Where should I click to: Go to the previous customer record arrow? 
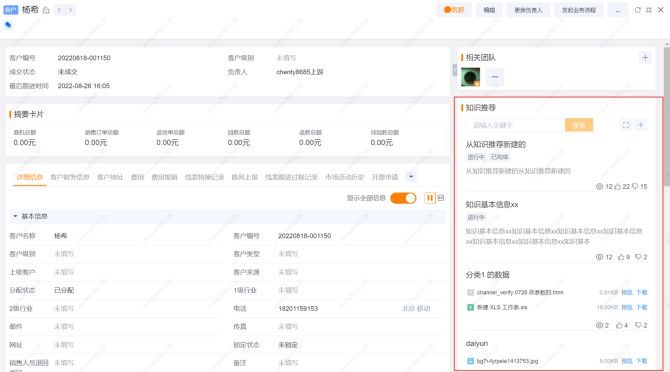(x=59, y=10)
